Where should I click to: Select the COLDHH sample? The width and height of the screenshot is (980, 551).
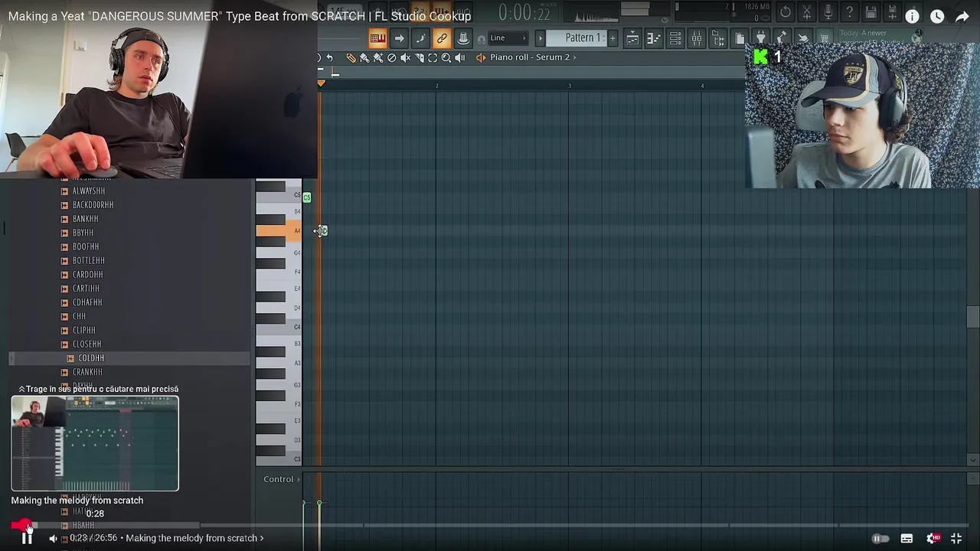(90, 358)
